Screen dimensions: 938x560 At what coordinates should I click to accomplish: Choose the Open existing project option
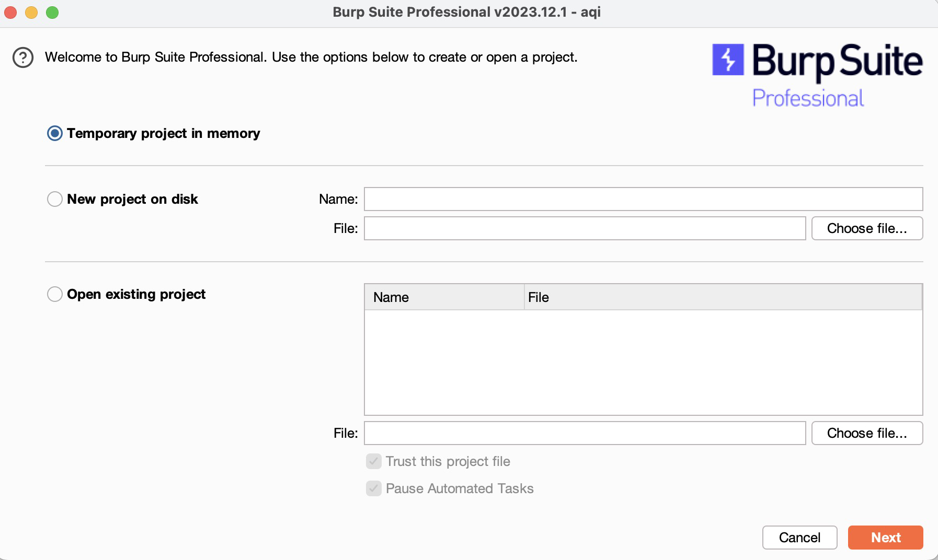click(x=55, y=294)
